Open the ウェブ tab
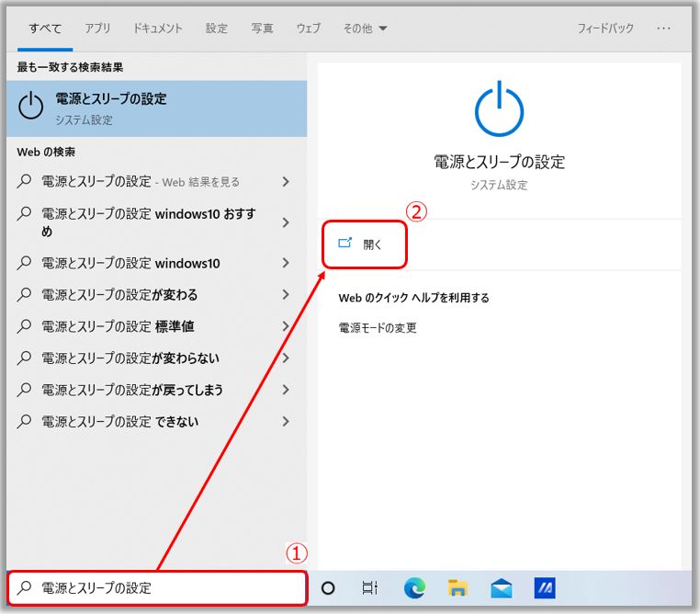Screen dimensions: 700x614 309,28
